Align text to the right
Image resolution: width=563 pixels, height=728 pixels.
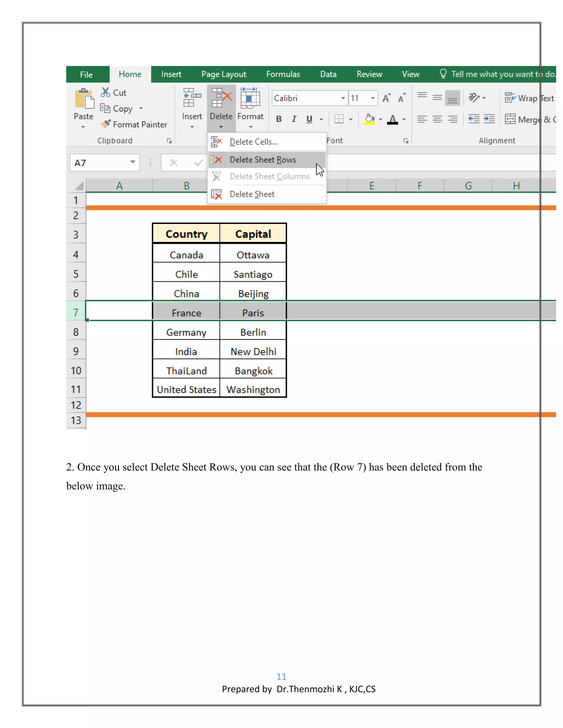(x=452, y=119)
